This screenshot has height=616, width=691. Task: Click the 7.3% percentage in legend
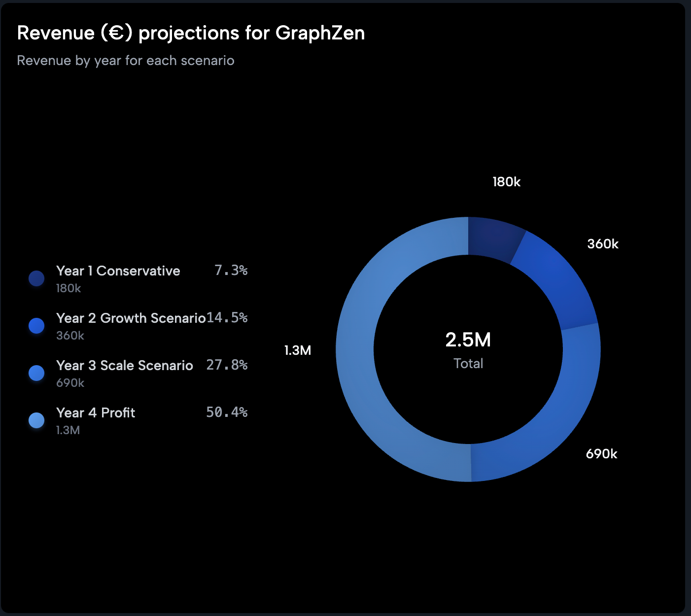pos(231,270)
